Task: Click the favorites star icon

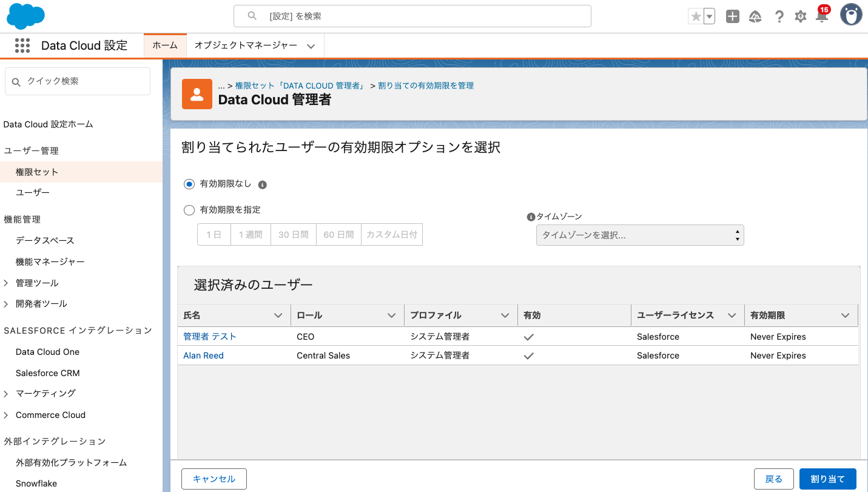Action: coord(696,17)
